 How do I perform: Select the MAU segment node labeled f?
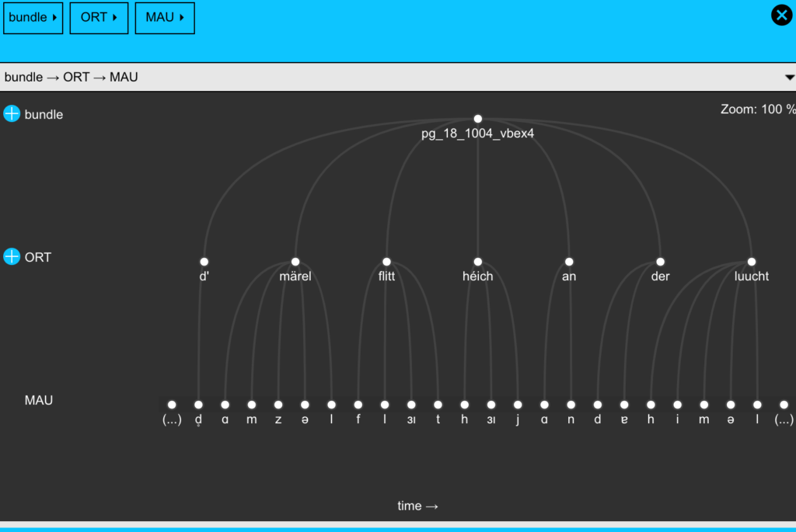pyautogui.click(x=358, y=405)
